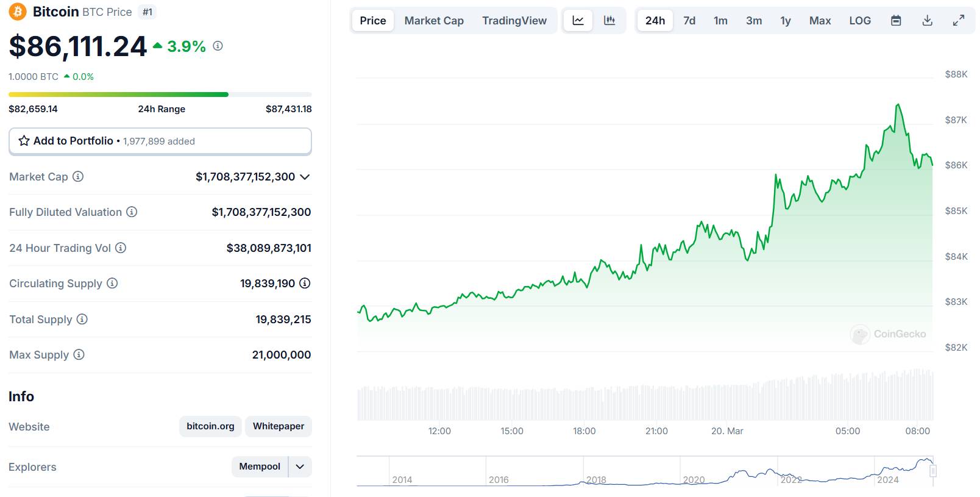The width and height of the screenshot is (980, 497).
Task: Click trading volume value $38,089,873,101
Action: pyautogui.click(x=269, y=248)
